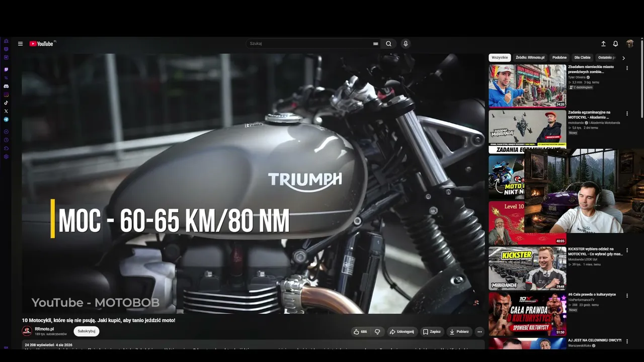The height and width of the screenshot is (362, 644).
Task: Click the video title '10 Motocykli, które się nie psują'
Action: click(x=99, y=320)
